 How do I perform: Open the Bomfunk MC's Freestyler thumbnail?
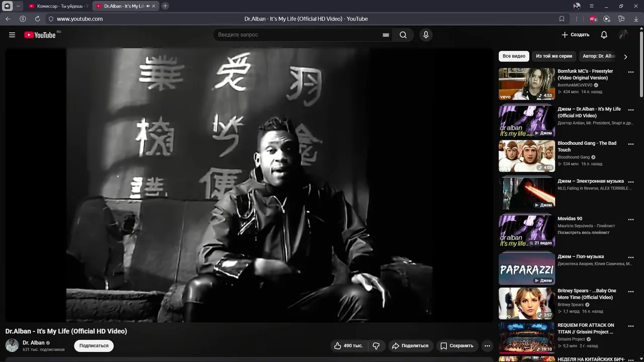(x=527, y=84)
